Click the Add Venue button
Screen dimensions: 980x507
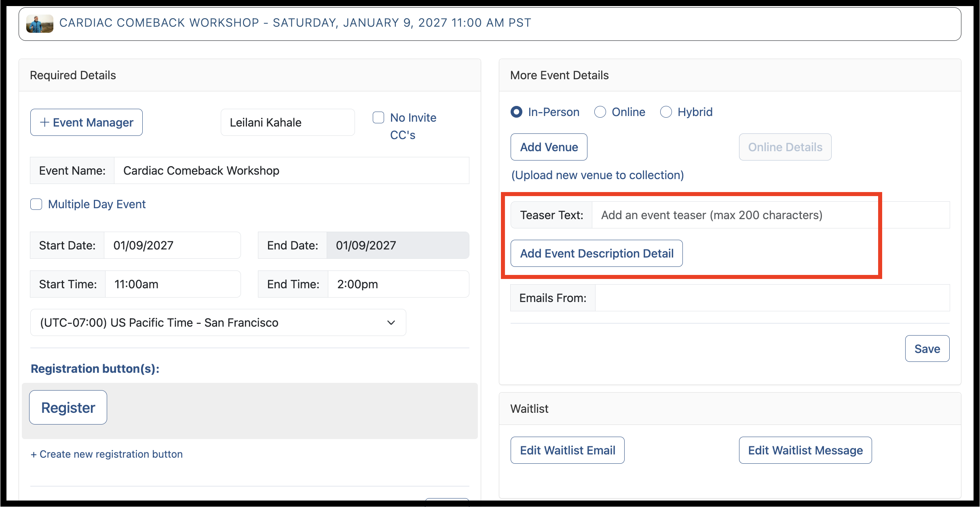click(x=549, y=147)
